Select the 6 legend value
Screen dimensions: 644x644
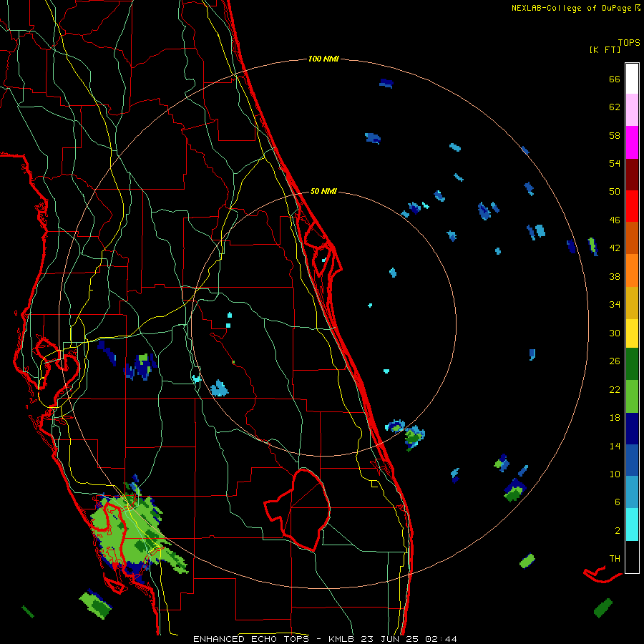(x=618, y=502)
